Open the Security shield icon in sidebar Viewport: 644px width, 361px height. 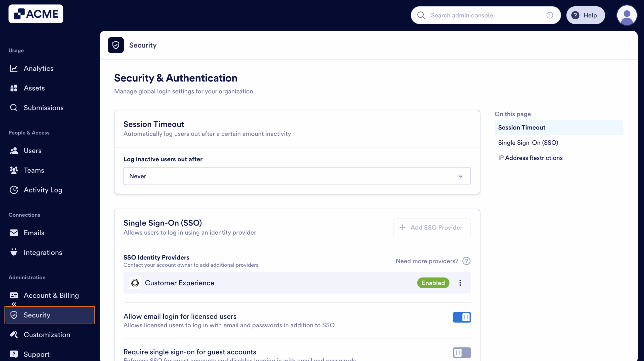[x=14, y=315]
